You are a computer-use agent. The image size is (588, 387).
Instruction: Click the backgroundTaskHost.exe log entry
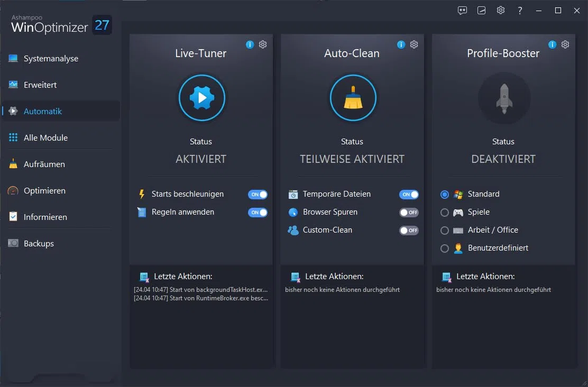pos(201,290)
